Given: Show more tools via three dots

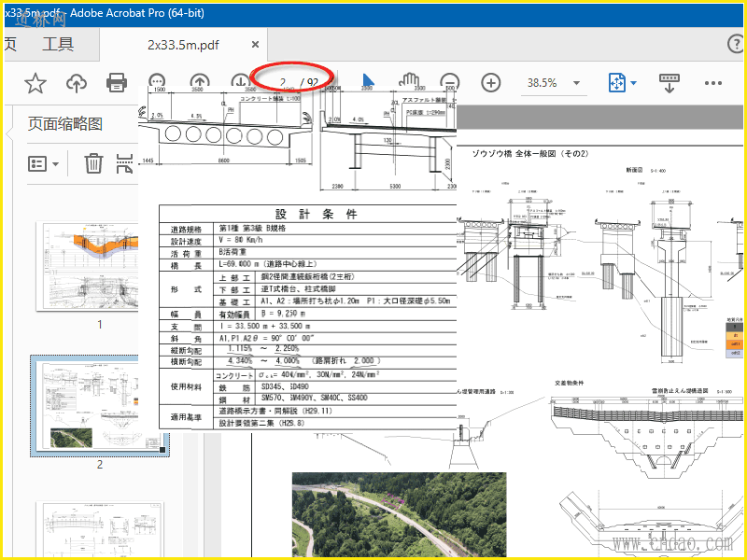Looking at the screenshot, I should point(713,83).
